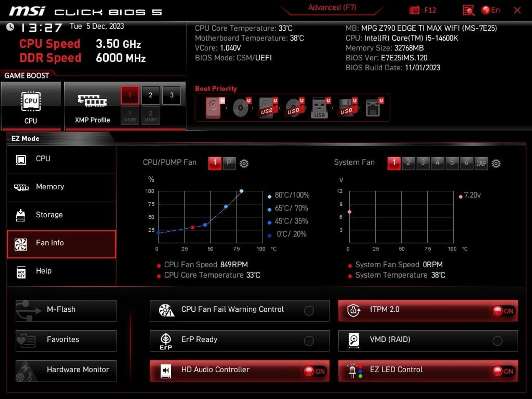This screenshot has height=399, width=532.
Task: Open M-Flash utility
Action: tap(66, 310)
